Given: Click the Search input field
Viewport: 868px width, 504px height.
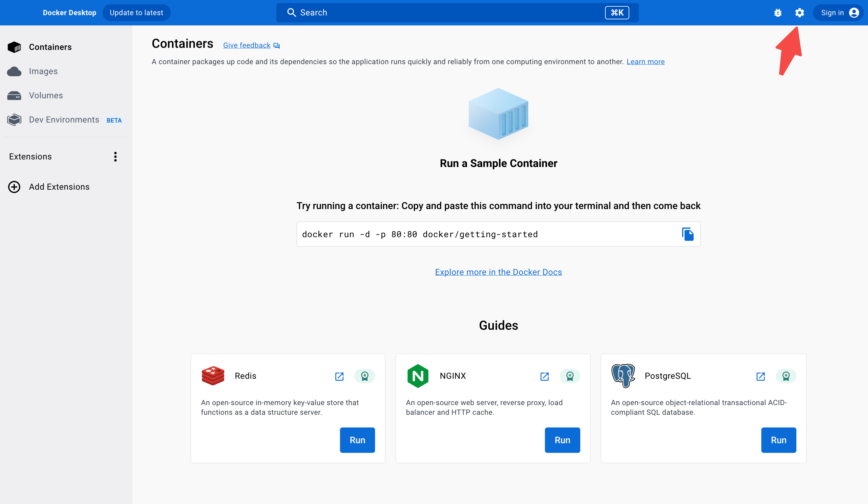Looking at the screenshot, I should [455, 13].
